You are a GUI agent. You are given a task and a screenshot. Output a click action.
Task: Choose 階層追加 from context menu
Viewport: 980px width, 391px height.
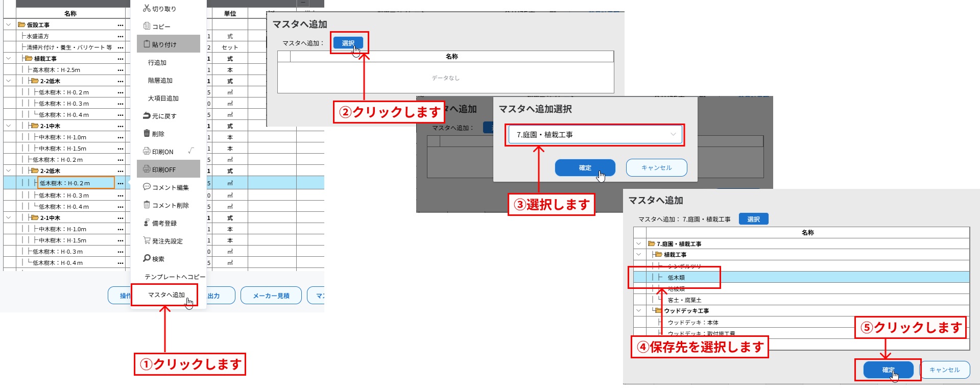tap(160, 80)
